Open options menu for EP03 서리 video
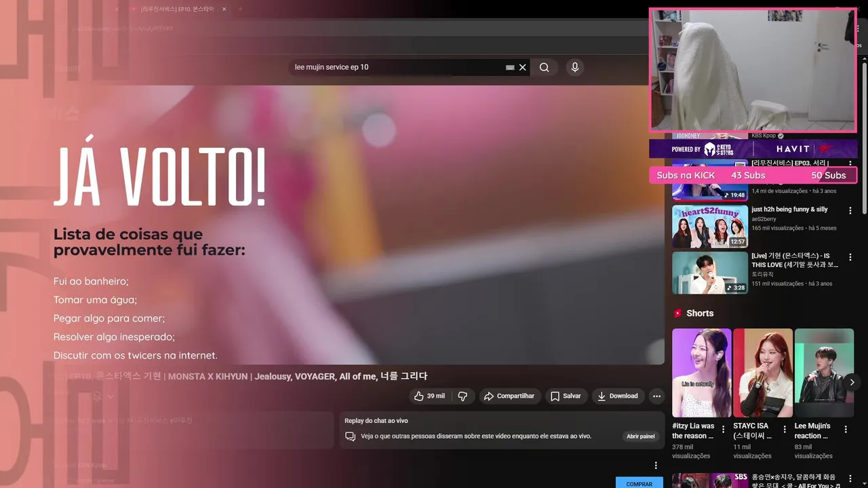 (x=850, y=164)
